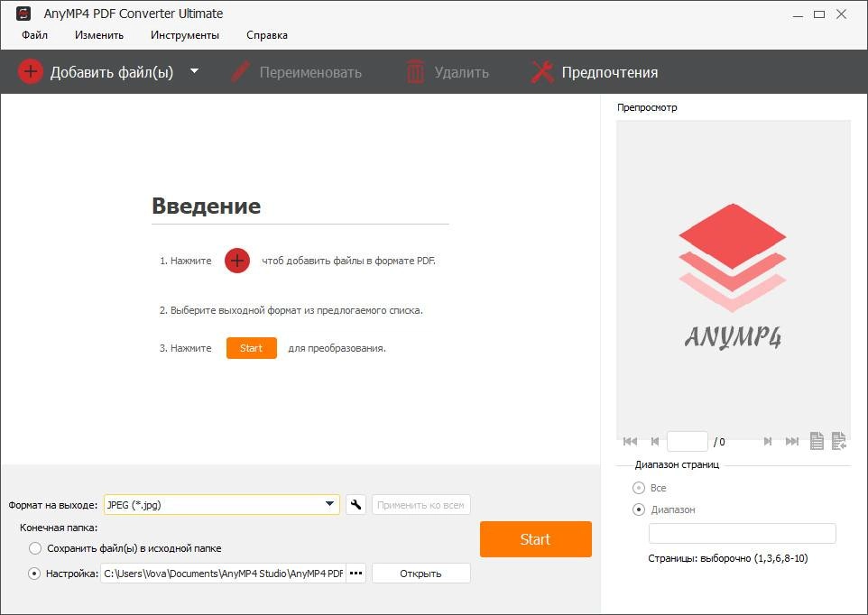868x615 pixels.
Task: Click the current page number field
Action: tap(688, 441)
